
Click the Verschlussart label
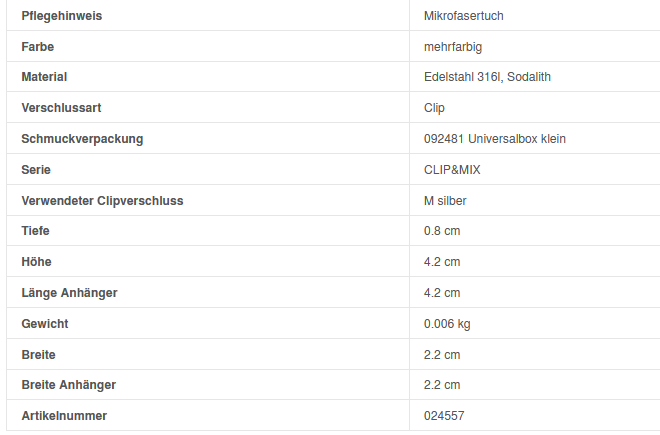61,108
